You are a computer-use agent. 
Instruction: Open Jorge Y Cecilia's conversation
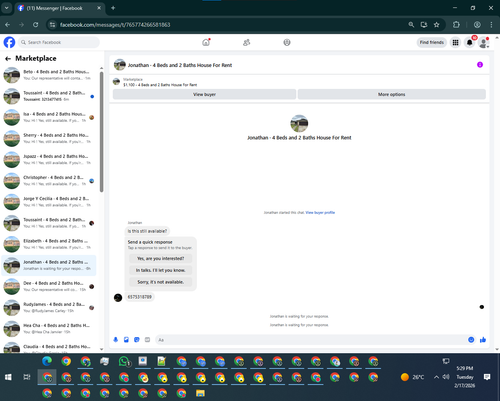click(x=49, y=202)
